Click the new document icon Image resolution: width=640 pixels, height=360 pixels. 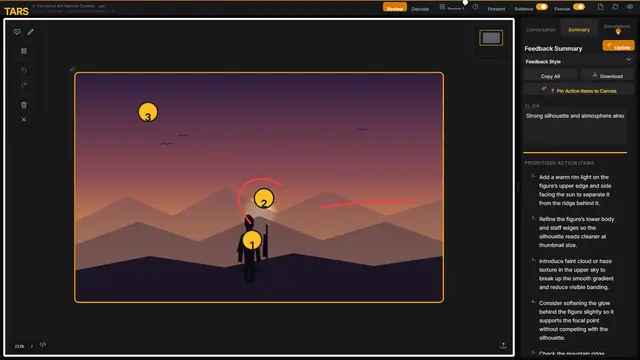(600, 7)
